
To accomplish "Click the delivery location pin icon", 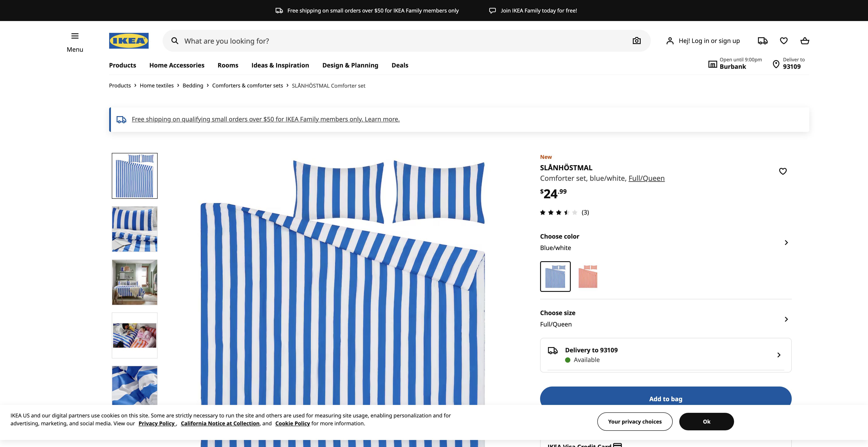I will (x=776, y=64).
